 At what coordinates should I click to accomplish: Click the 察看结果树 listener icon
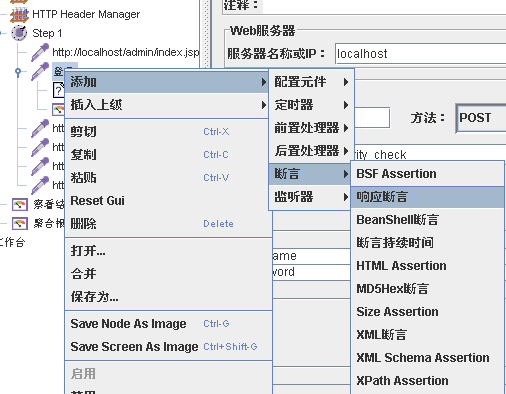coord(20,204)
